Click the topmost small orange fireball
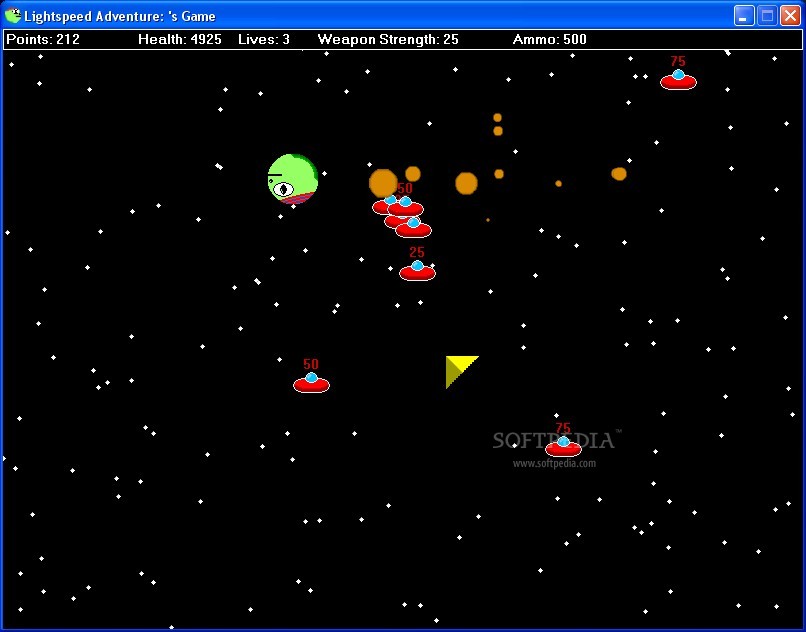The image size is (806, 632). click(497, 118)
